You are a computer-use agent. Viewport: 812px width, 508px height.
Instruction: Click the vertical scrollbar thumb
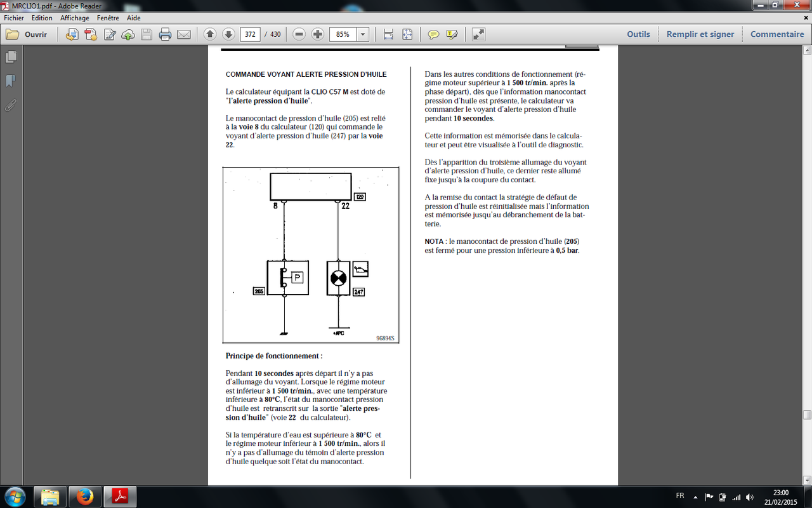tap(807, 415)
